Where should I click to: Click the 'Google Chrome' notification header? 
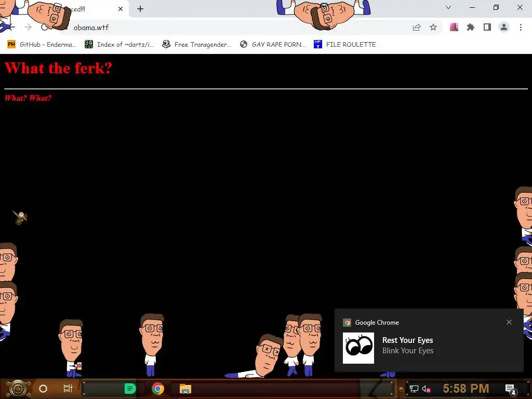pyautogui.click(x=377, y=323)
